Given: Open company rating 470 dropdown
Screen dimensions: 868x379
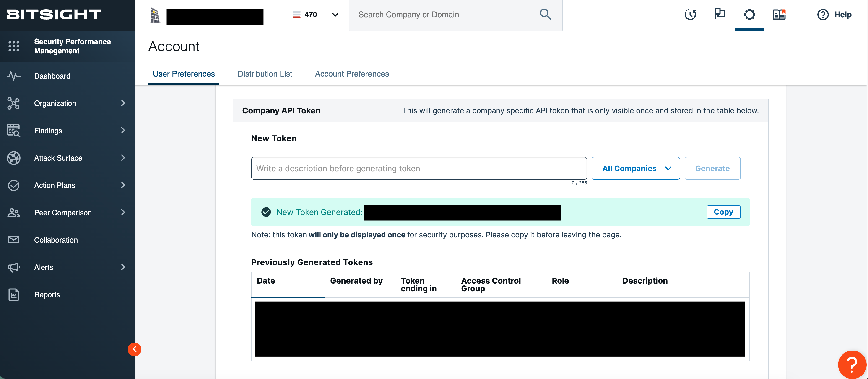Looking at the screenshot, I should tap(335, 15).
